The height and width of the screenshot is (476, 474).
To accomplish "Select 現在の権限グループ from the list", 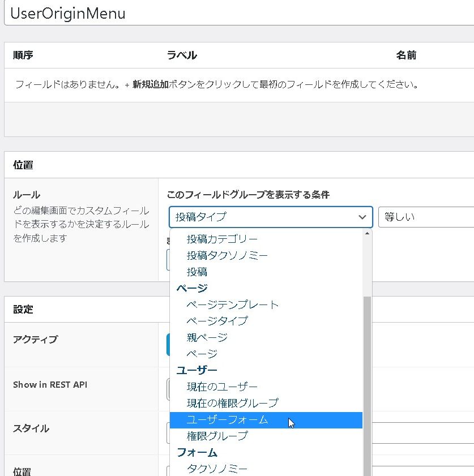I will pos(232,403).
